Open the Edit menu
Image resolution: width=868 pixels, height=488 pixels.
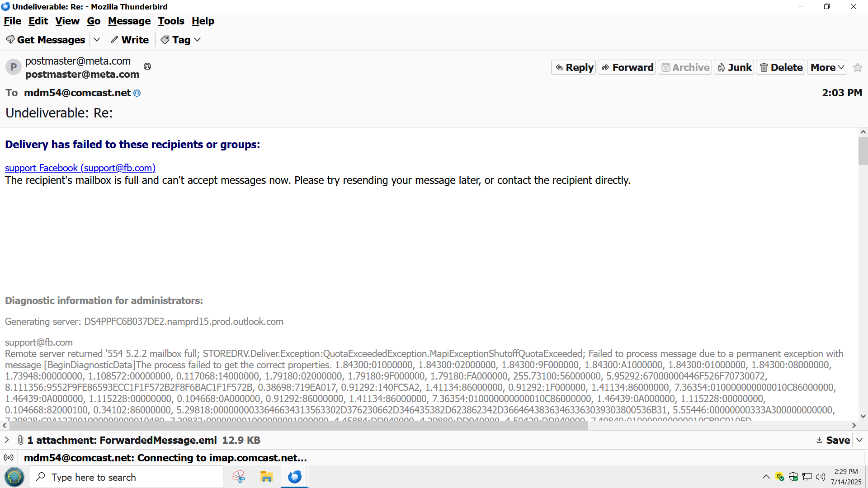pos(38,21)
